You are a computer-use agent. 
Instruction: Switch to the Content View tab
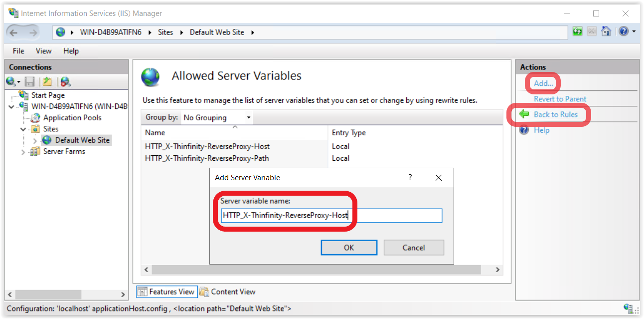(x=228, y=292)
